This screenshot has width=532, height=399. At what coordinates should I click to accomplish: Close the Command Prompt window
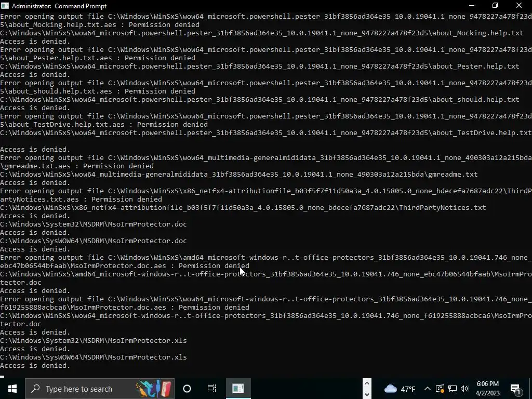coord(519,5)
